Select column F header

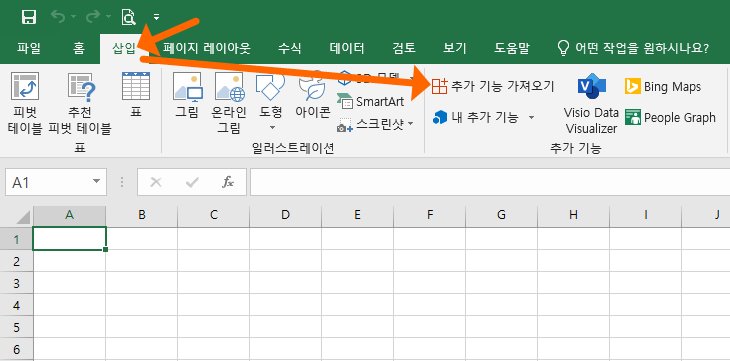point(429,216)
